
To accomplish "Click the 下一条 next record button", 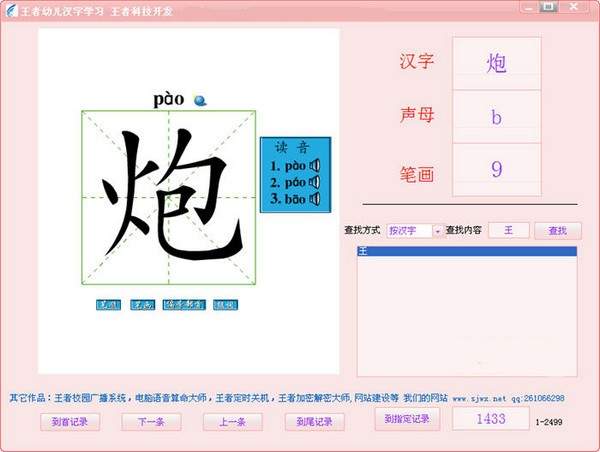I will (x=151, y=422).
